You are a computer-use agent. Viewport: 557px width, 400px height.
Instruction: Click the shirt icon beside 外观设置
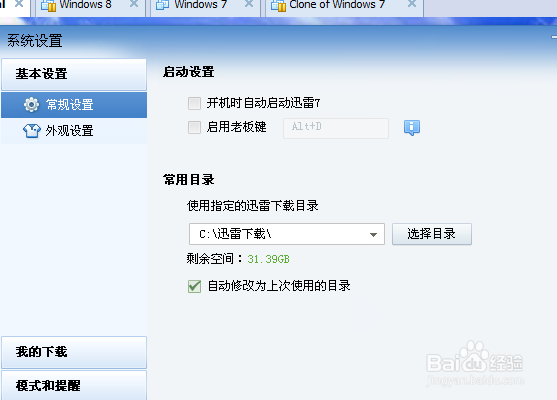click(32, 130)
